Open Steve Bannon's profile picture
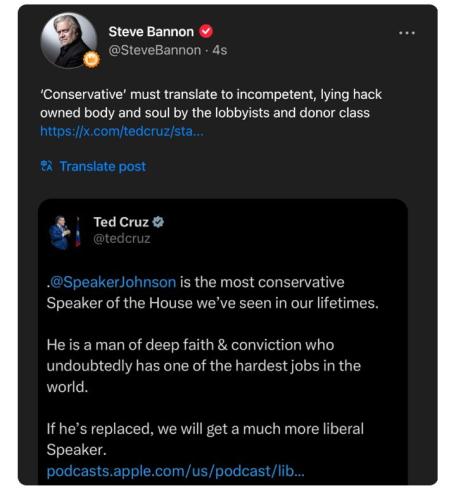456x500 pixels. (68, 41)
